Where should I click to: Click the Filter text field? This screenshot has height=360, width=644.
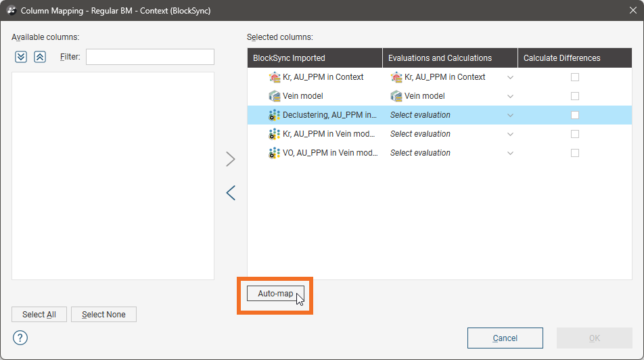(x=149, y=57)
